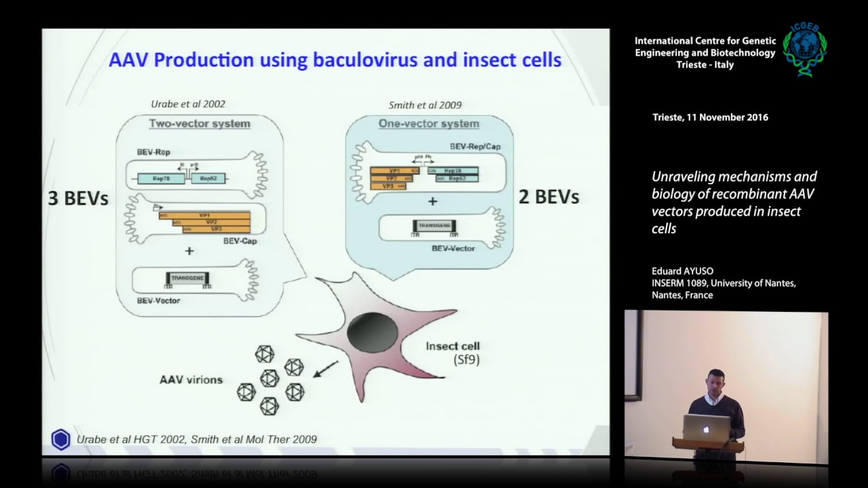
Task: Click the '3 BEVs' text
Action: [78, 198]
